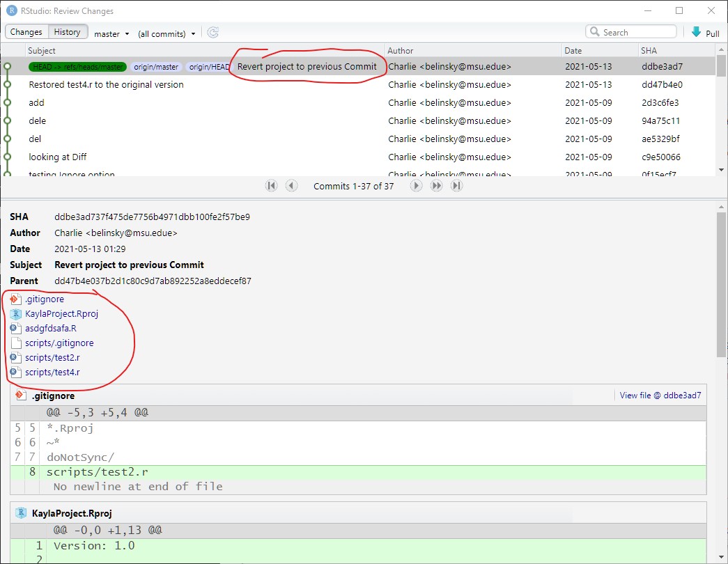The width and height of the screenshot is (728, 564).
Task: Jump to asdgfdsafa.R diff link
Action: (51, 328)
